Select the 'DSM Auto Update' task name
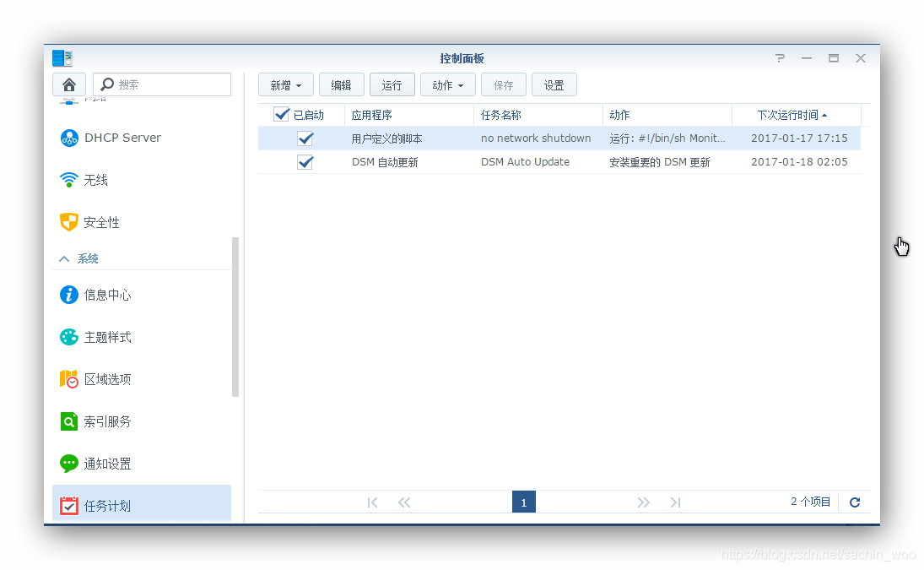The width and height of the screenshot is (924, 570). pos(525,161)
